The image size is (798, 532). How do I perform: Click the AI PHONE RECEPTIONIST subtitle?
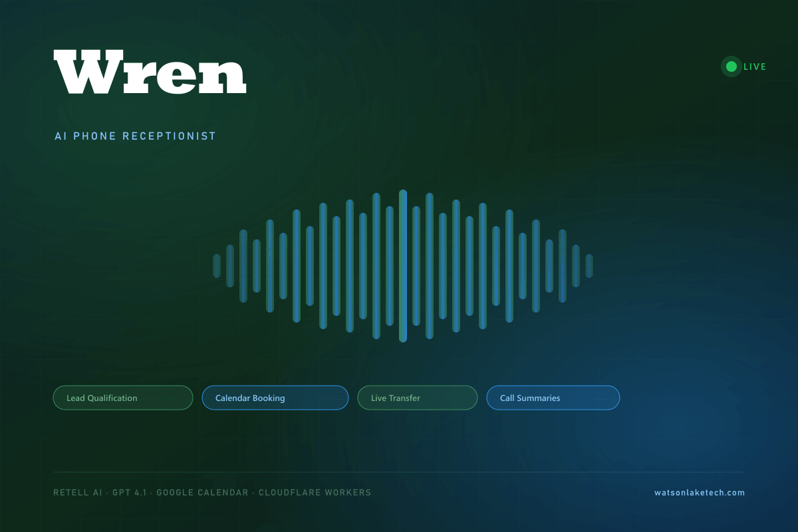coord(135,136)
